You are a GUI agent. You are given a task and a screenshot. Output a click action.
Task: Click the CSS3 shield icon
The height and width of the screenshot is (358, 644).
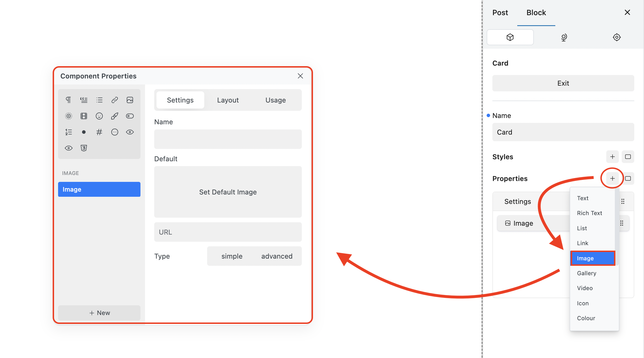tap(84, 148)
